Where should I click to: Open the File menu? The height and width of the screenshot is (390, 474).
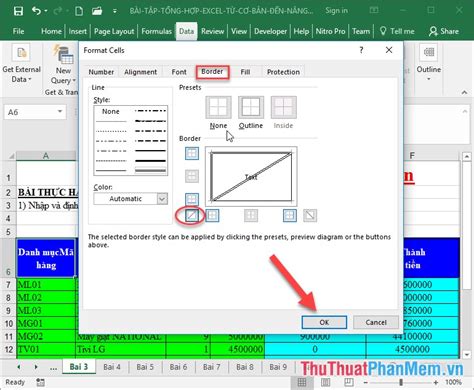click(18, 31)
